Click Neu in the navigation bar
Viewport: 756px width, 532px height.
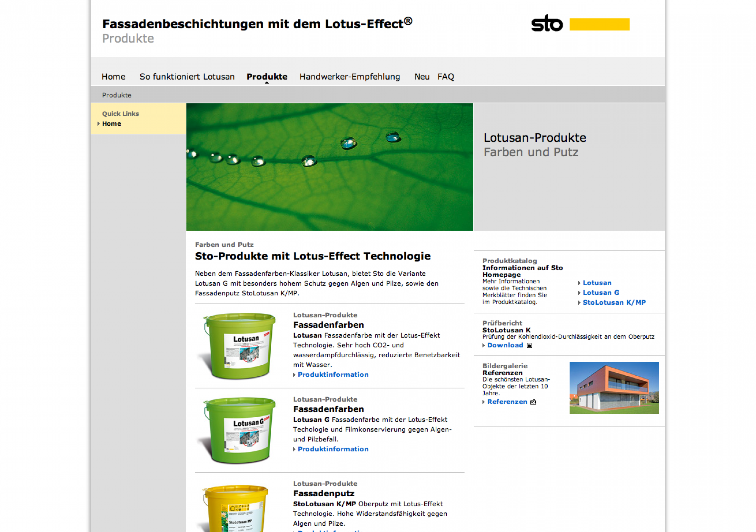click(421, 77)
